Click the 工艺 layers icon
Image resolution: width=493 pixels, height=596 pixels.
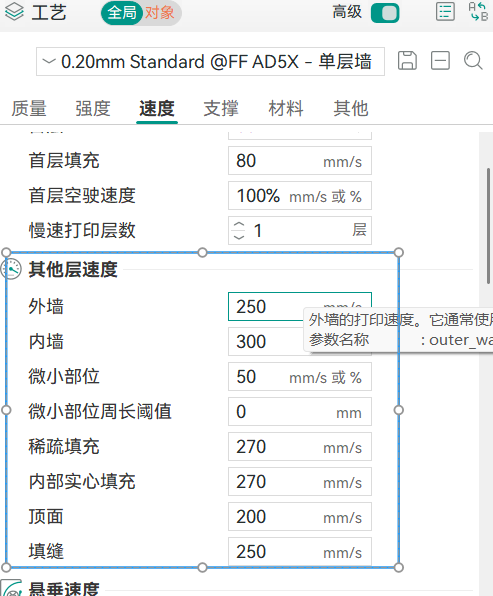coord(14,12)
